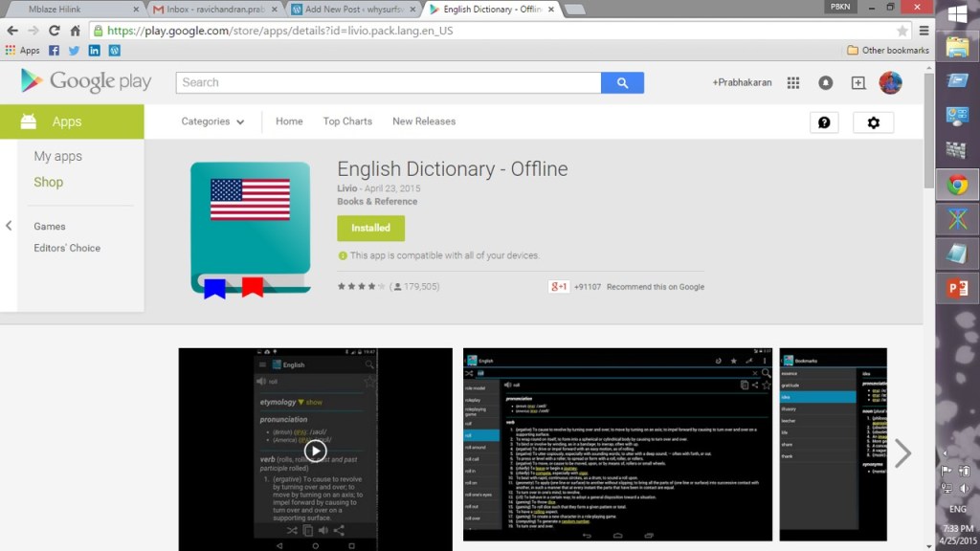Click the LinkedIn bookmark icon
This screenshot has height=551, width=980.
tap(94, 51)
